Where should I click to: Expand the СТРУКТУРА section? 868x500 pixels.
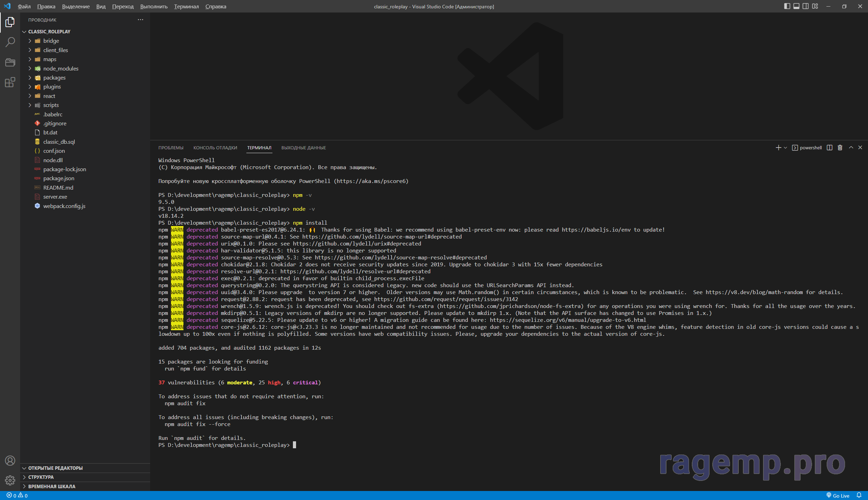41,477
